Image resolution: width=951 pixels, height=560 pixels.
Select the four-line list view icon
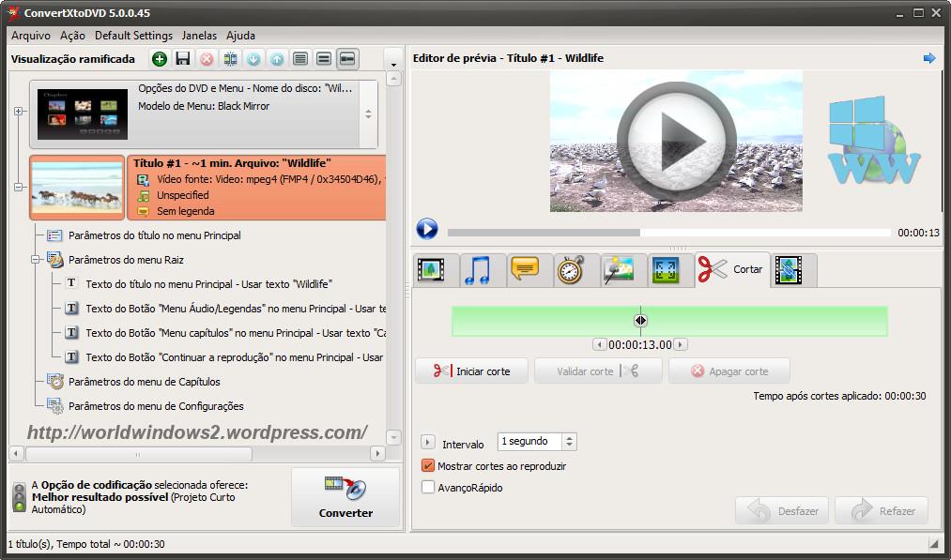300,59
